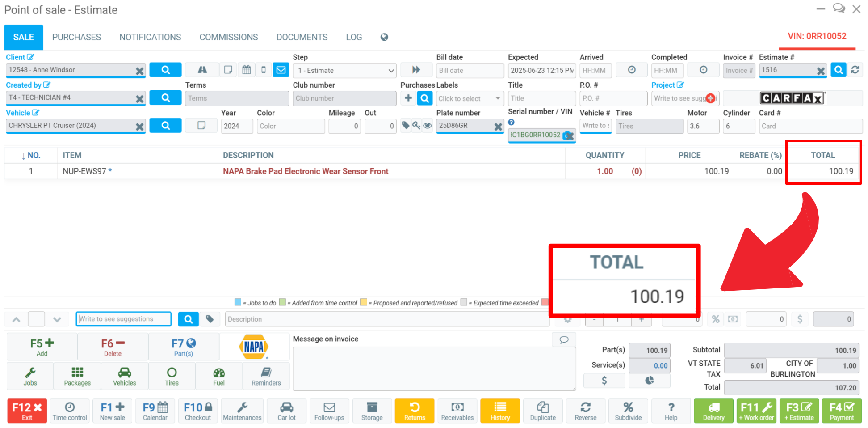This screenshot has height=428, width=868.
Task: Click the Arrived clock toggle
Action: click(x=631, y=70)
